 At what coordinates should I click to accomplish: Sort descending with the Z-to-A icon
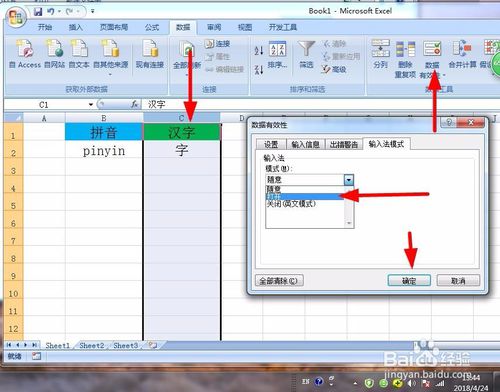259,69
